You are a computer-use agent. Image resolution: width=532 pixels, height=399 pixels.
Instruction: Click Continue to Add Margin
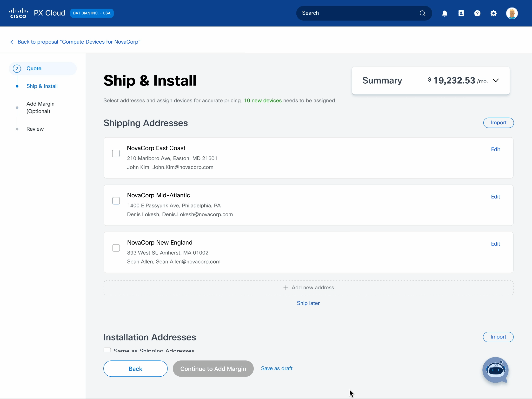tap(213, 369)
